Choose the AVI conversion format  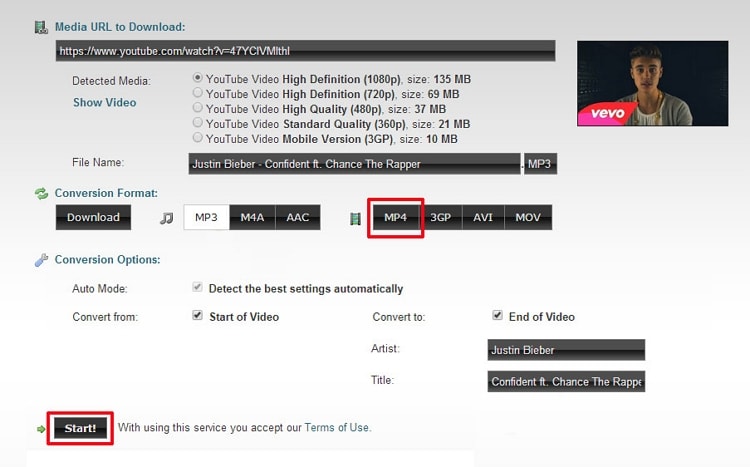(x=483, y=217)
